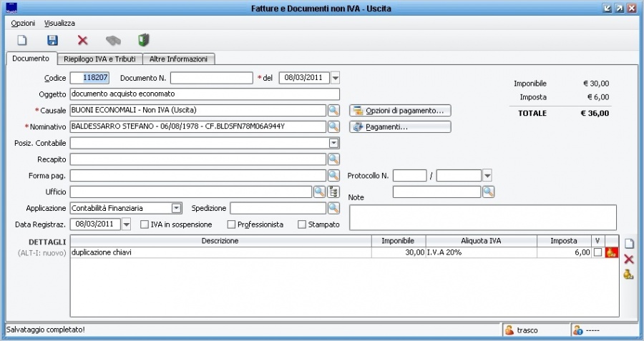Click the New document toolbar icon
The width and height of the screenshot is (644, 341).
coord(22,41)
